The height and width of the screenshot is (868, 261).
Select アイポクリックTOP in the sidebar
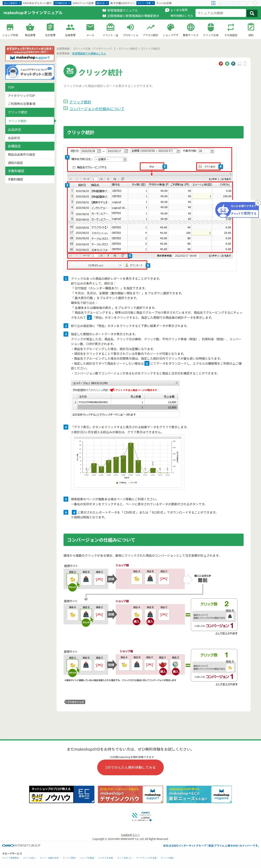(x=30, y=96)
